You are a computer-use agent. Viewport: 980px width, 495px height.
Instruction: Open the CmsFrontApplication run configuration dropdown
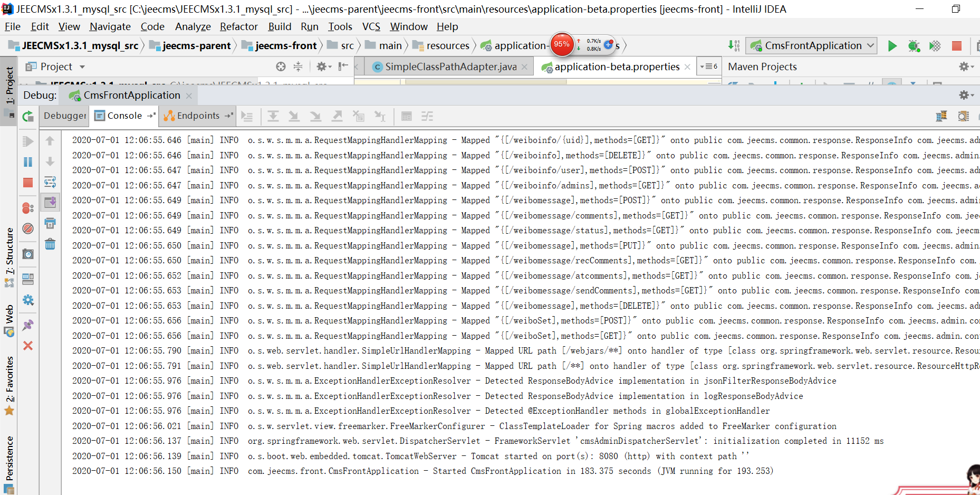(x=813, y=46)
